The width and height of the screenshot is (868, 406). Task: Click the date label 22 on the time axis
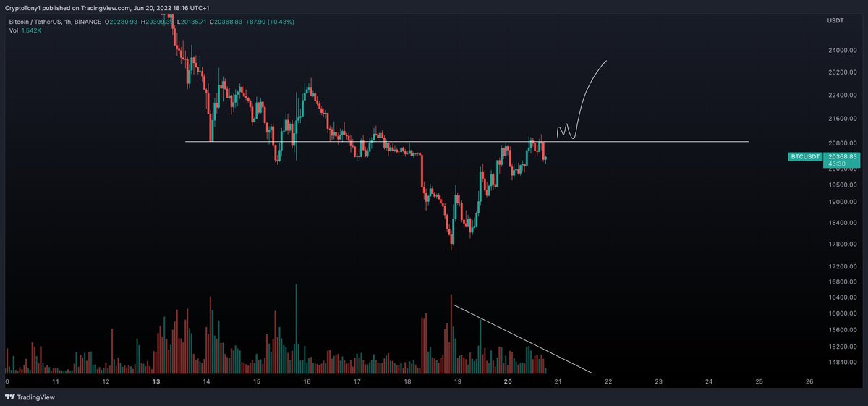pos(608,381)
